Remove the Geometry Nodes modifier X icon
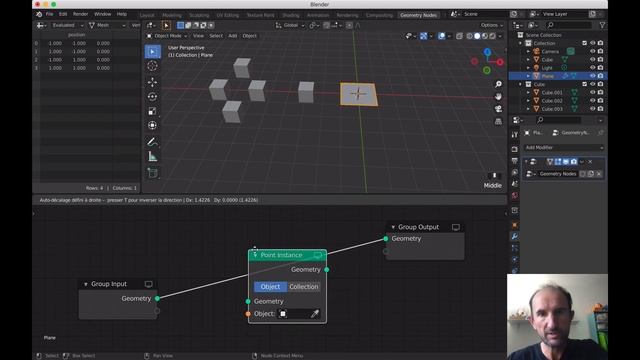The width and height of the screenshot is (640, 360). 590,162
